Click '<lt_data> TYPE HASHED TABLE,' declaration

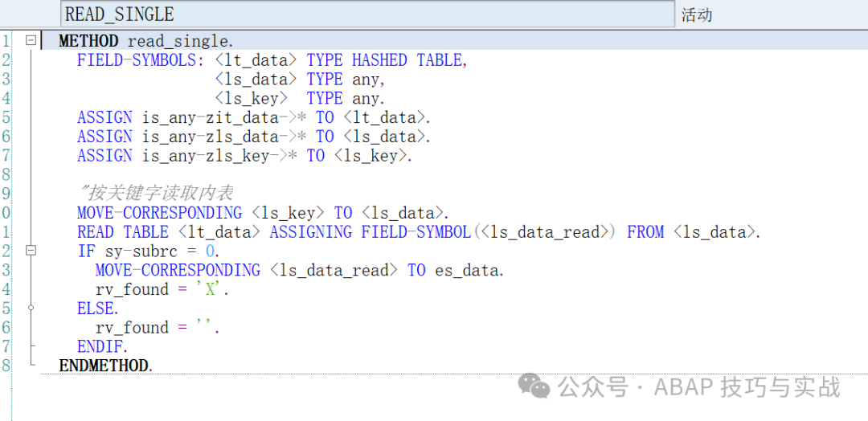(342, 59)
